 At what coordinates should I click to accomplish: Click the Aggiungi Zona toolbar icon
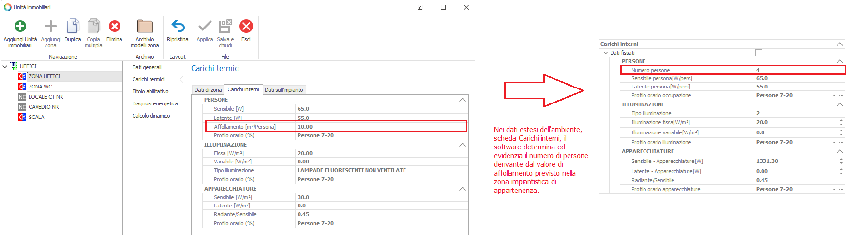coord(50,27)
